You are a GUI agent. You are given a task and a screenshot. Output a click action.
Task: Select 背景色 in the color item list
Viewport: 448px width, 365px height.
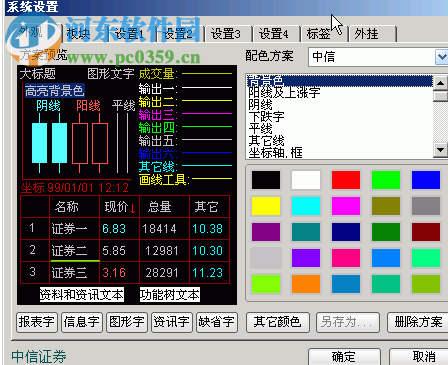(340, 81)
